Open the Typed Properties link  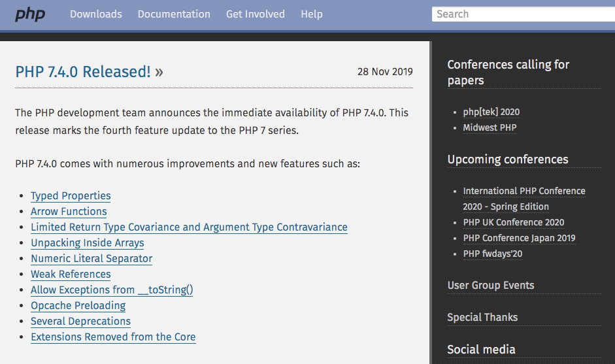(x=71, y=196)
